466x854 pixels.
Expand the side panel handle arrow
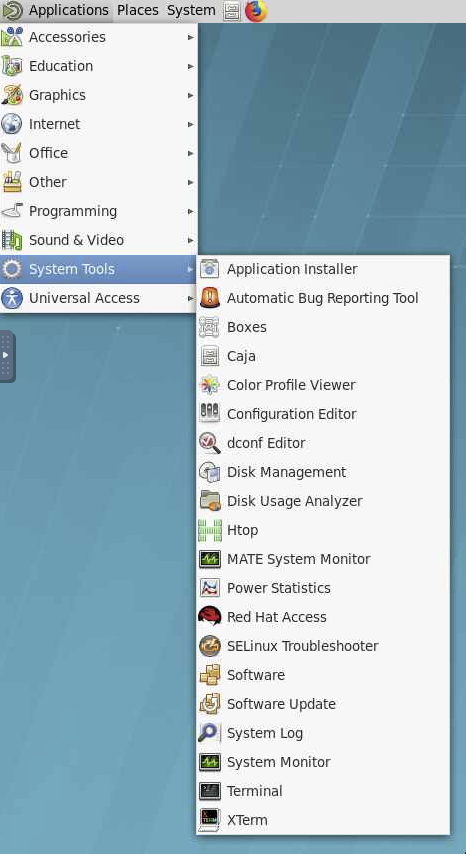coord(7,355)
